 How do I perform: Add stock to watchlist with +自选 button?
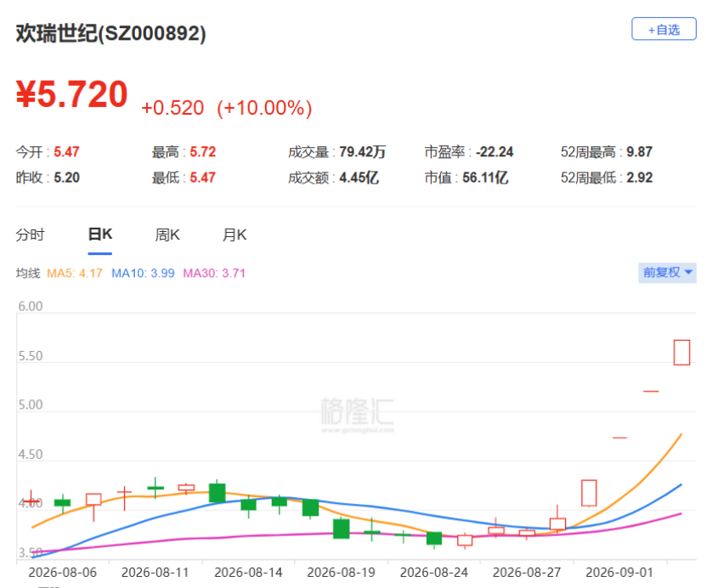(x=664, y=29)
